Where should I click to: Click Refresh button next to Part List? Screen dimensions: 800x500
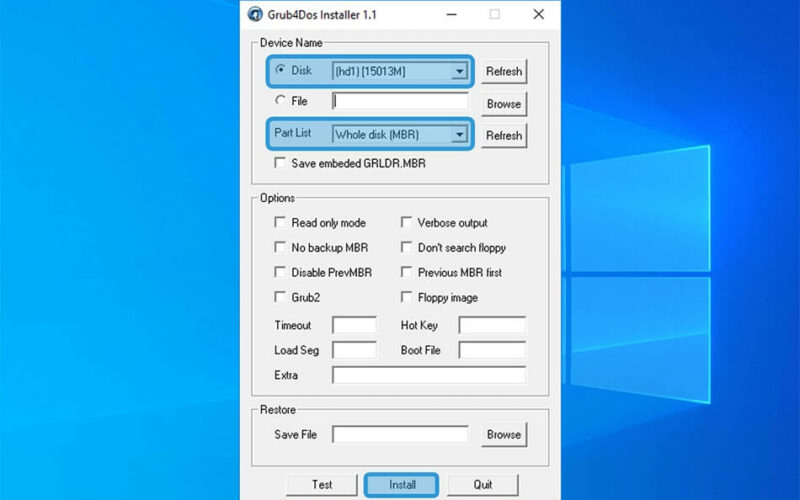coord(504,136)
